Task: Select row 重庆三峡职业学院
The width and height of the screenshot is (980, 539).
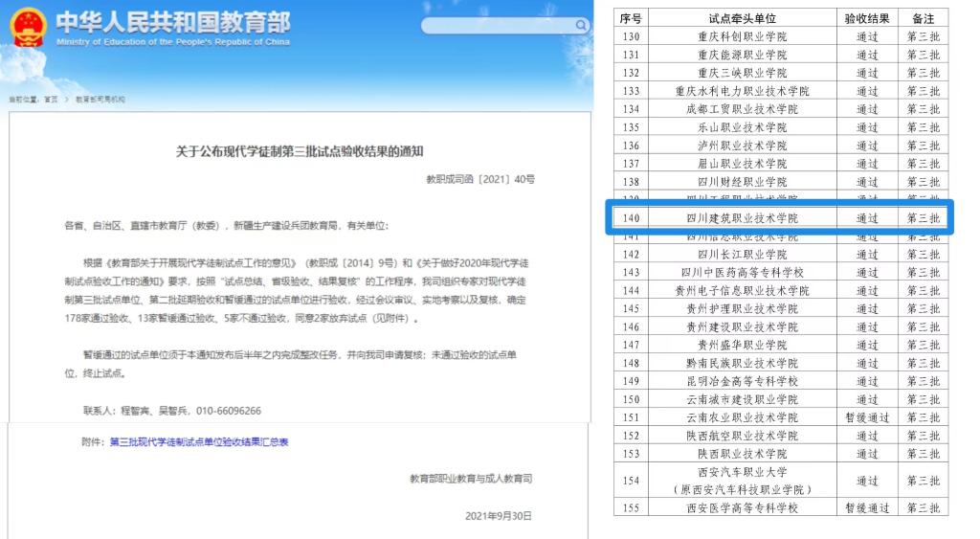Action: point(781,73)
